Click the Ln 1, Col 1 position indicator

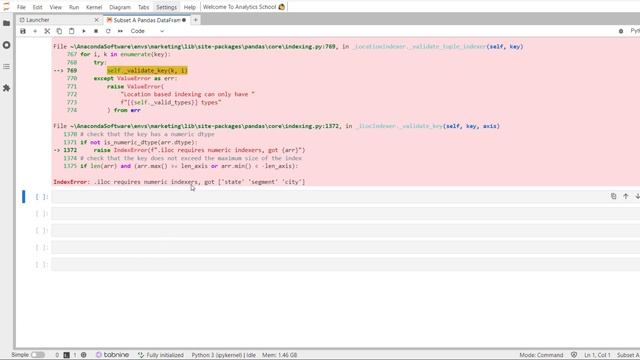(597, 355)
